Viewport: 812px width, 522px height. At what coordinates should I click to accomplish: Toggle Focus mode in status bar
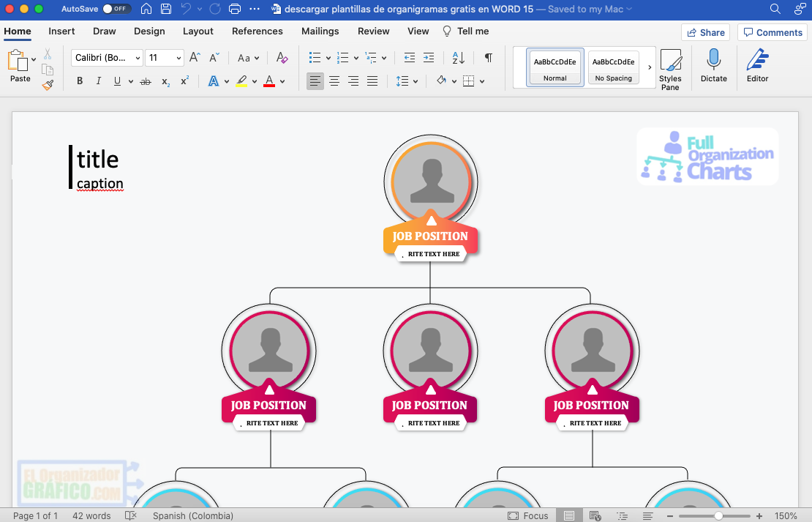click(x=528, y=515)
